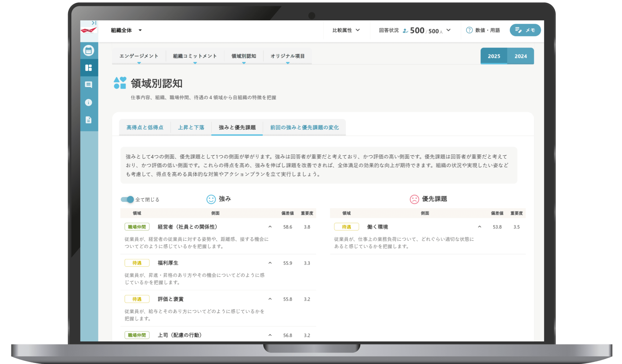Click the sad face icon above 優先課題
This screenshot has width=622, height=364.
[414, 199]
